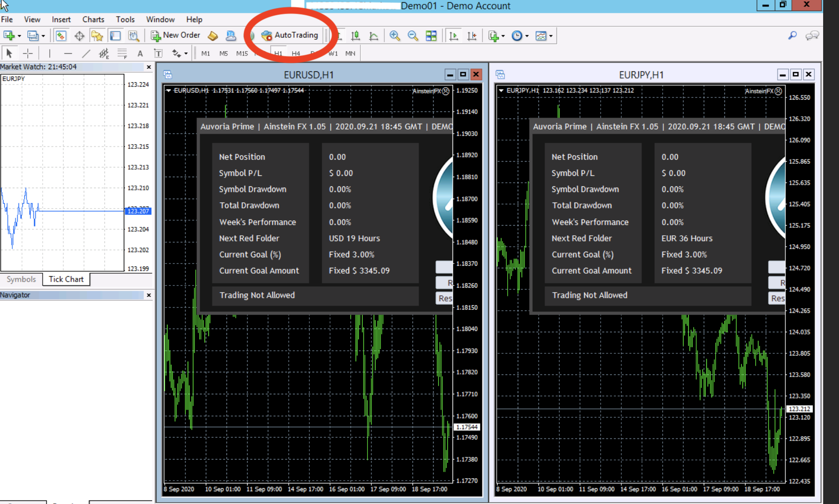Click the Res button in EURUSD panel
The width and height of the screenshot is (839, 504).
pos(444,298)
